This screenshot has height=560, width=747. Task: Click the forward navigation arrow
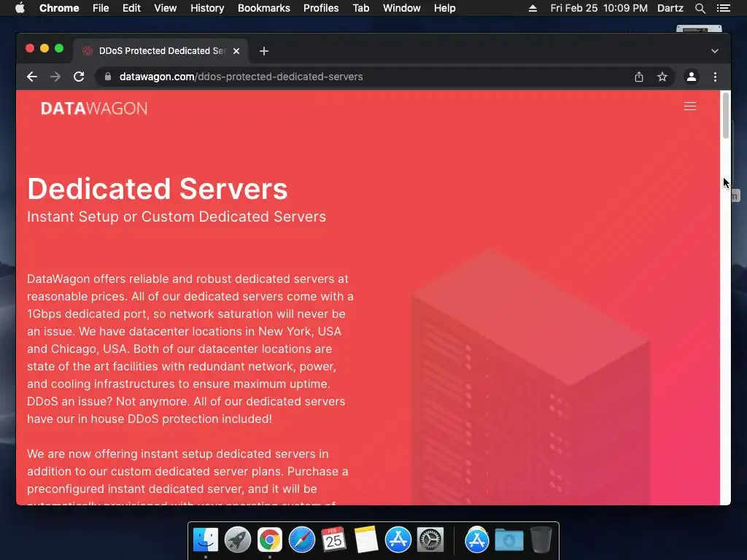(55, 77)
